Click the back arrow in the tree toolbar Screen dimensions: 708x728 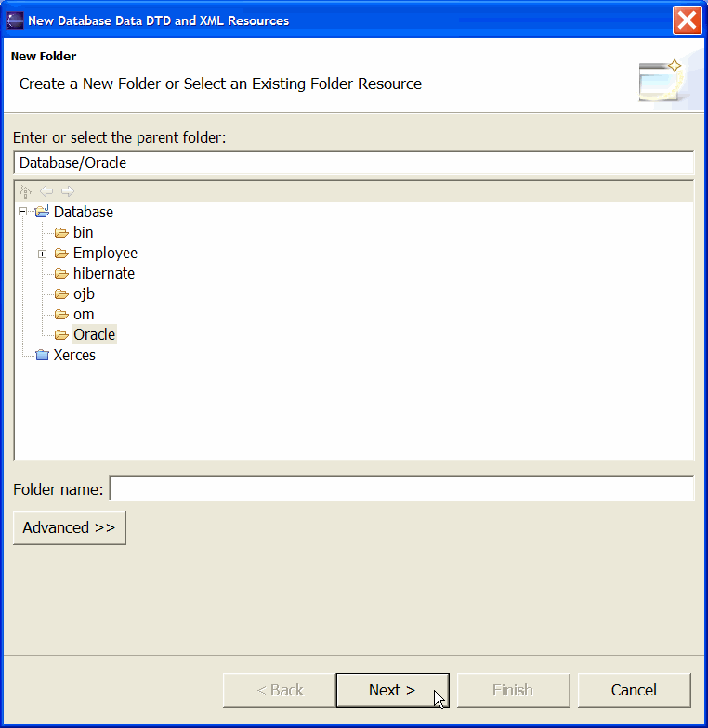click(x=46, y=191)
